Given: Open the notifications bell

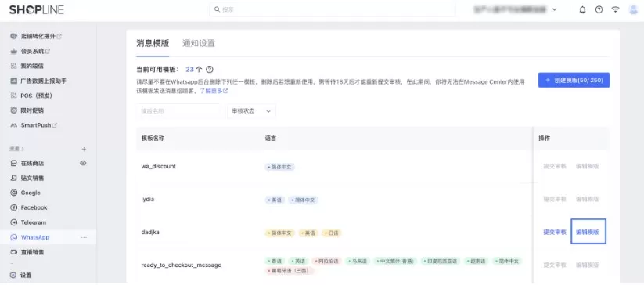Looking at the screenshot, I should (582, 10).
